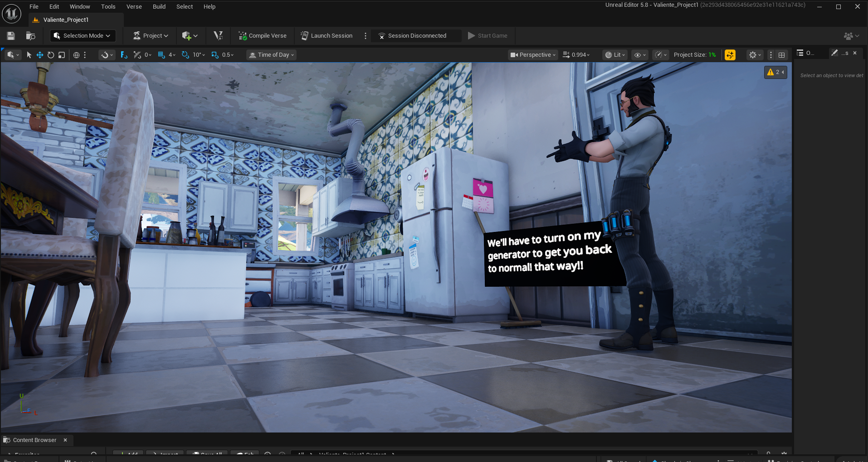The width and height of the screenshot is (868, 462).
Task: Expand the Perspective view dropdown
Action: pyautogui.click(x=533, y=55)
